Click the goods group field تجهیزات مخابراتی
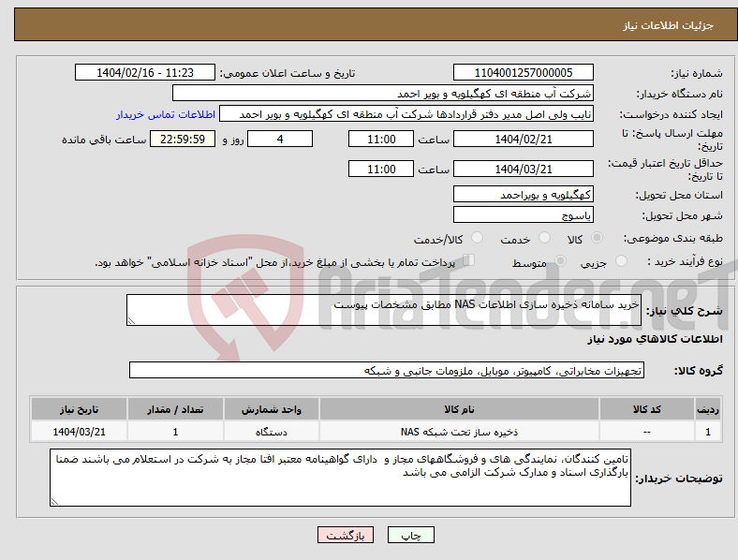 pyautogui.click(x=387, y=370)
